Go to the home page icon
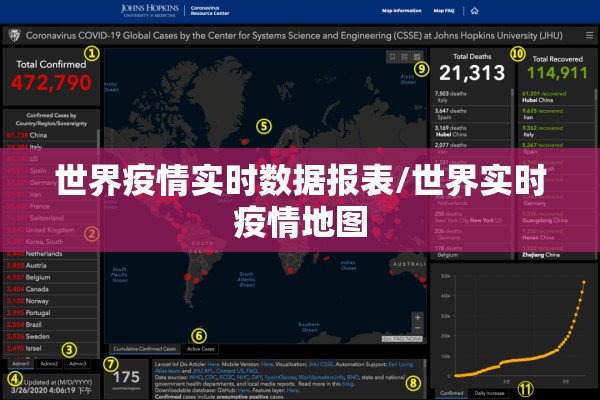 point(474,11)
